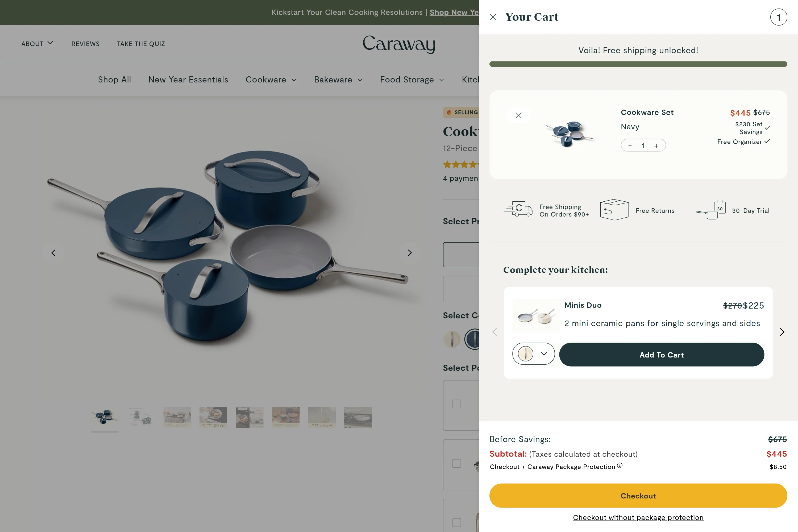Image resolution: width=798 pixels, height=532 pixels.
Task: Open package protection info icon
Action: click(x=620, y=465)
